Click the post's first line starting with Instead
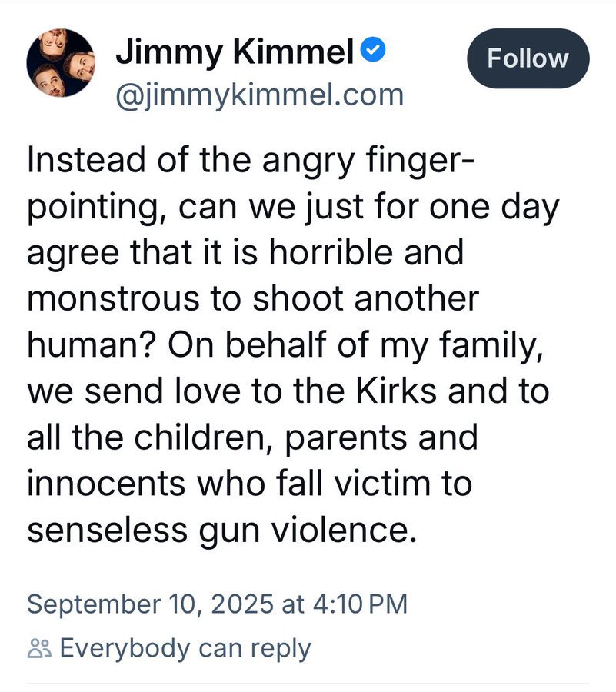616x692 pixels. coord(251,160)
